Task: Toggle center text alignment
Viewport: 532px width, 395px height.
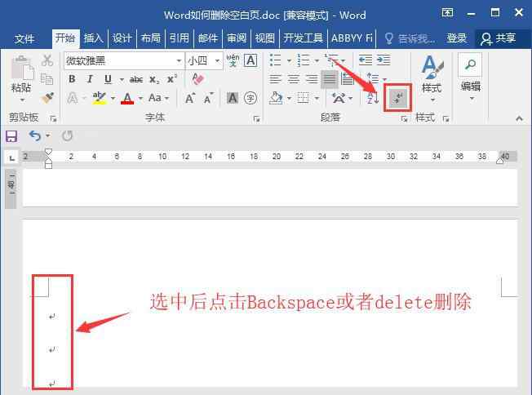Action: point(294,79)
